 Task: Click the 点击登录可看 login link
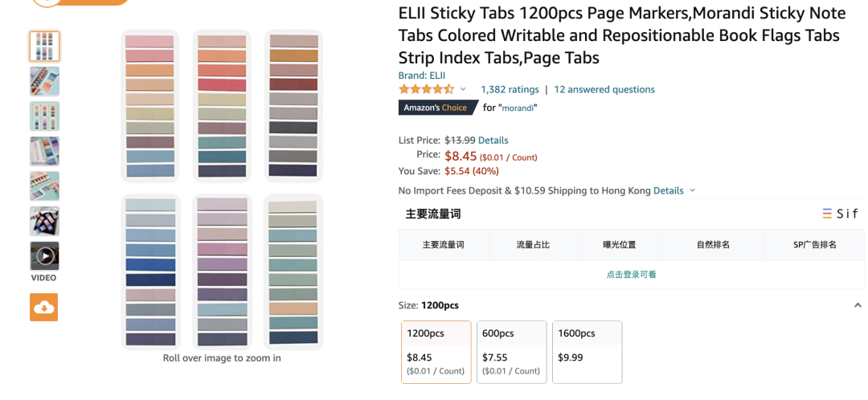[631, 274]
